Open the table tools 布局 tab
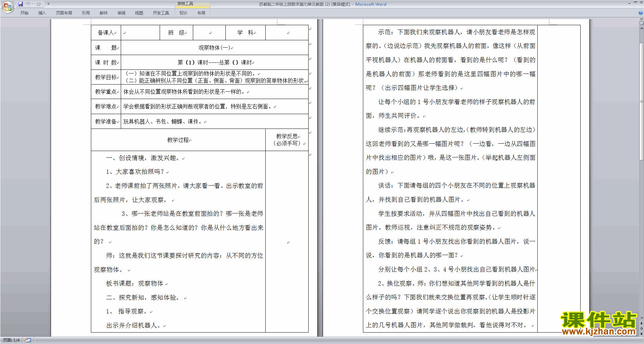The height and width of the screenshot is (344, 644). [x=201, y=13]
